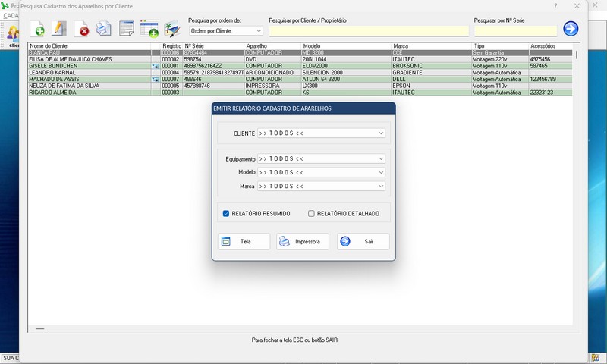This screenshot has height=364, width=607.
Task: Click the Aparelho column header
Action: 272,46
